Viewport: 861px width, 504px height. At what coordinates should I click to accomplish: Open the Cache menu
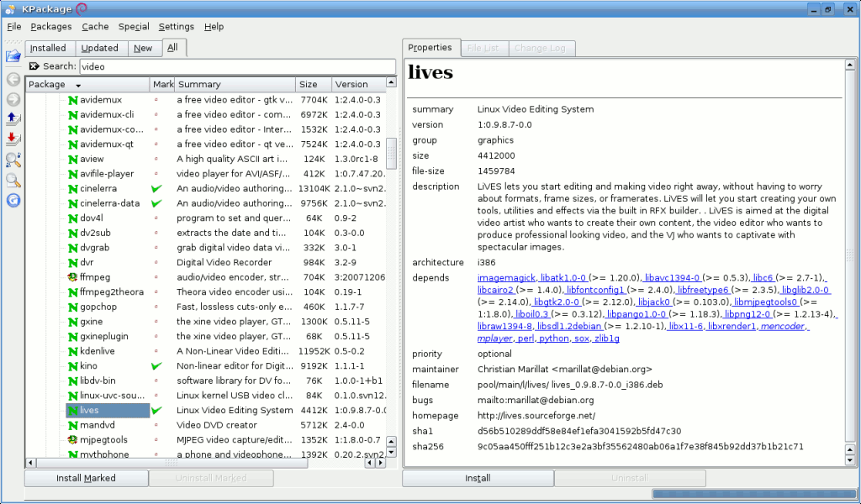coord(95,26)
